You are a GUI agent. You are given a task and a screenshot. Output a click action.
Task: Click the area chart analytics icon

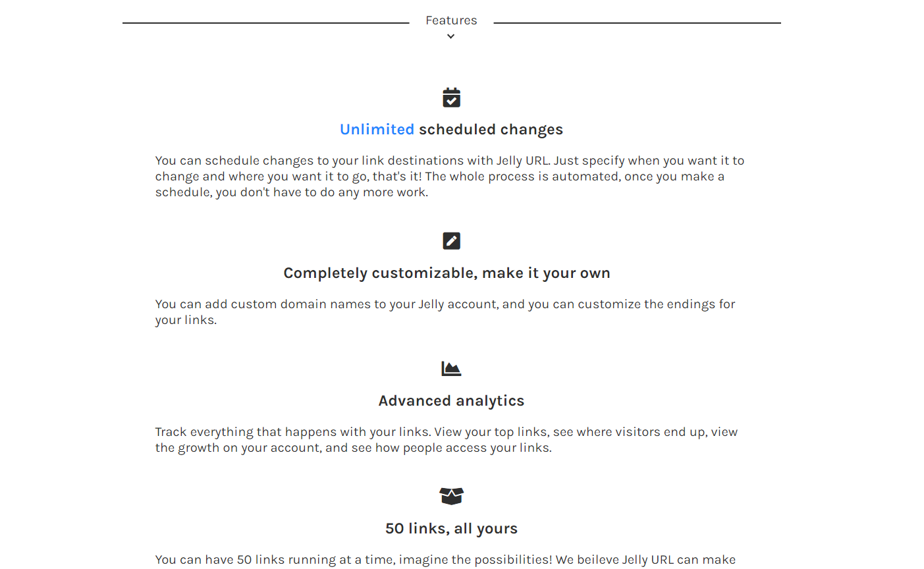point(451,369)
